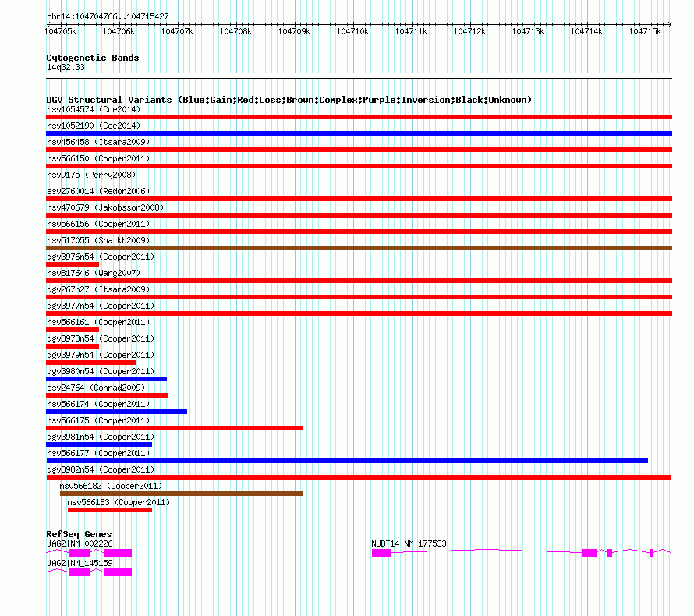Click the 104715k ruler tick label
The image size is (694, 616).
[645, 31]
